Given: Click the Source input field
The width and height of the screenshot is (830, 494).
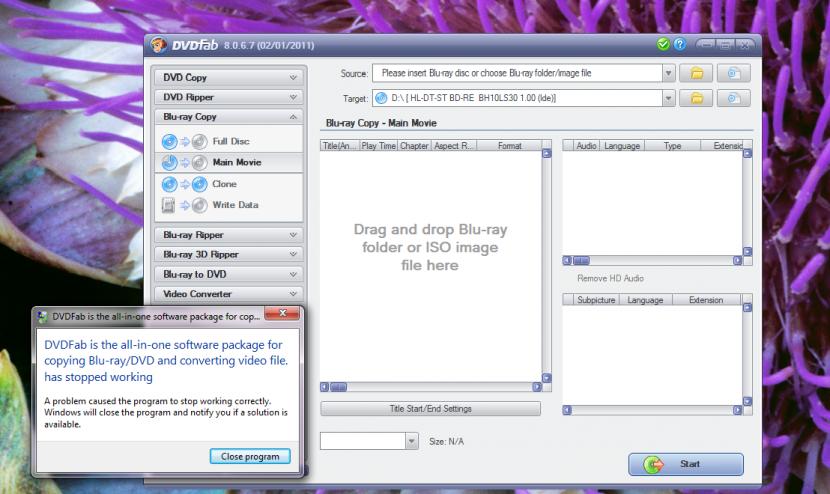Looking at the screenshot, I should pos(517,73).
